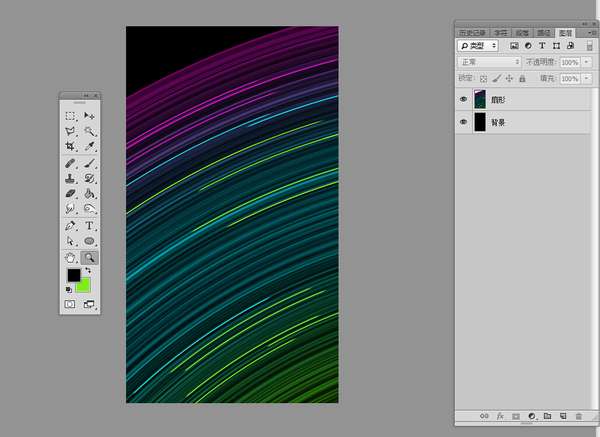
Task: Lock transparent pixels
Action: point(484,79)
